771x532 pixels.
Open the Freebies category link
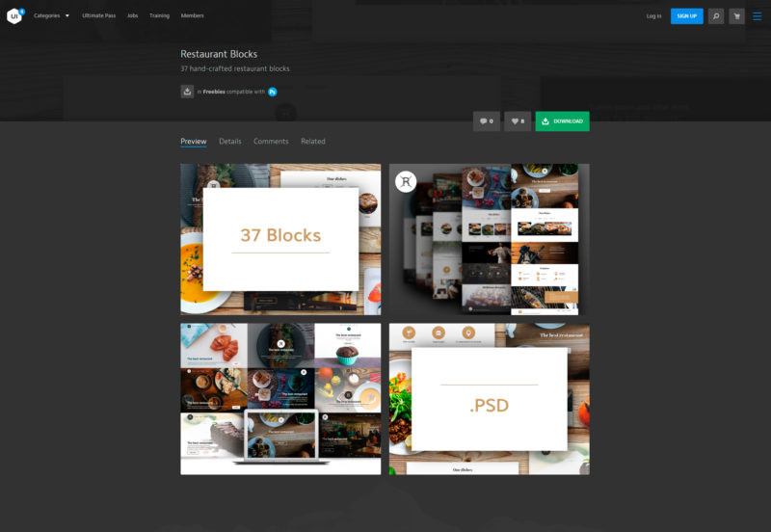coord(221,92)
